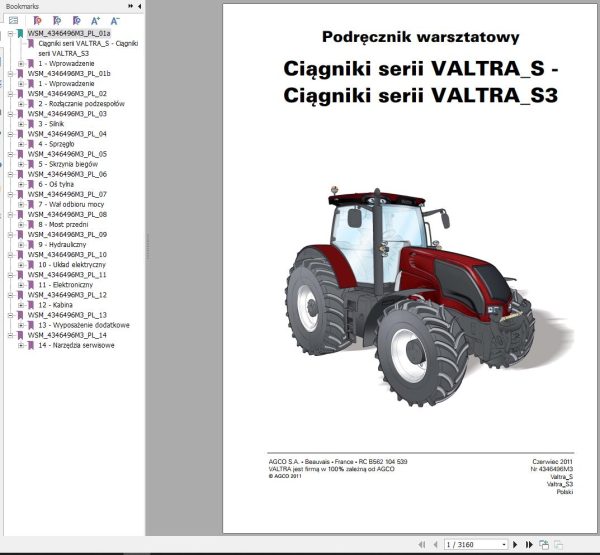The height and width of the screenshot is (555, 600).
Task: Collapse the WSM_4346496M3_PL_01a bookmark
Action: pyautogui.click(x=11, y=34)
